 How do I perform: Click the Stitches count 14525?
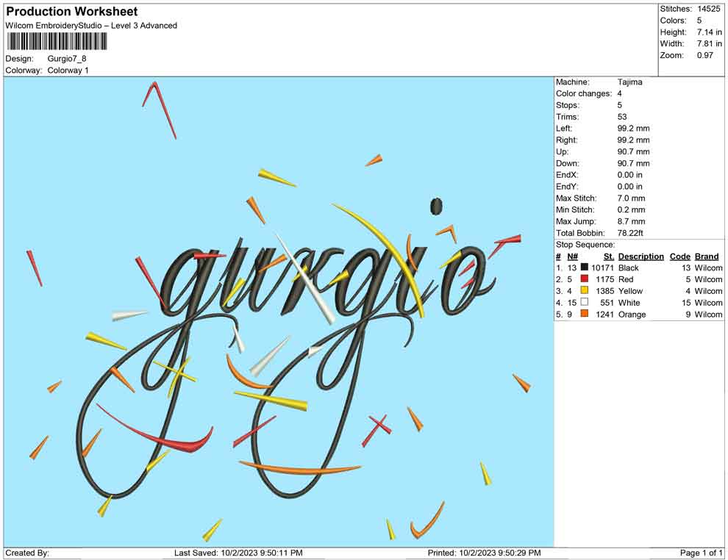[708, 9]
